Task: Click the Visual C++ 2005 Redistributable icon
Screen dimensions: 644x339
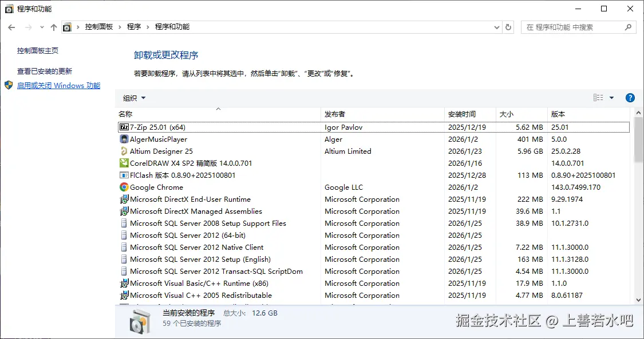Action: [124, 295]
